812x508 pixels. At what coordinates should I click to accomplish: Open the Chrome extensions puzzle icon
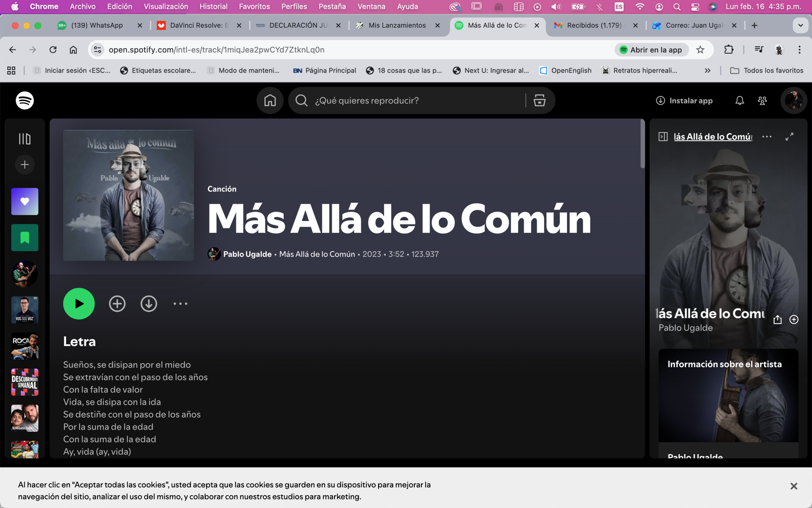tap(729, 50)
